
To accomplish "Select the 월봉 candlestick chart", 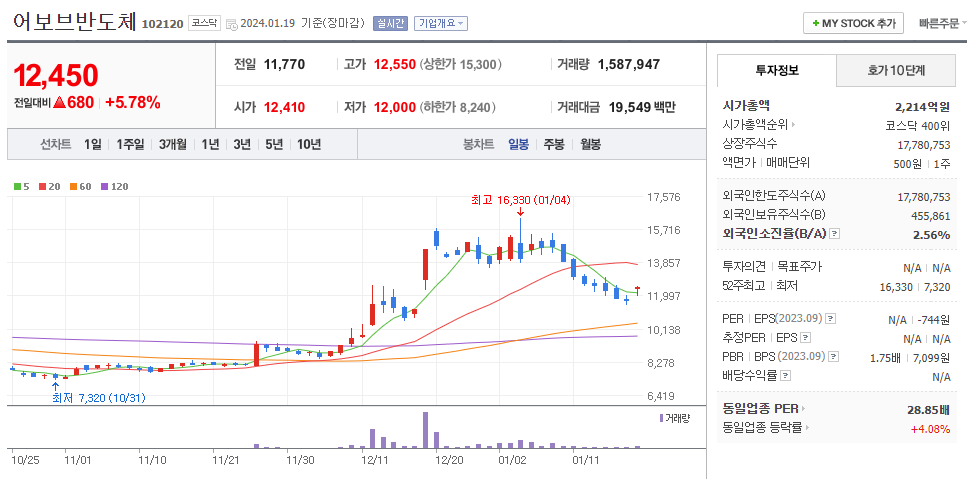I will [x=590, y=144].
